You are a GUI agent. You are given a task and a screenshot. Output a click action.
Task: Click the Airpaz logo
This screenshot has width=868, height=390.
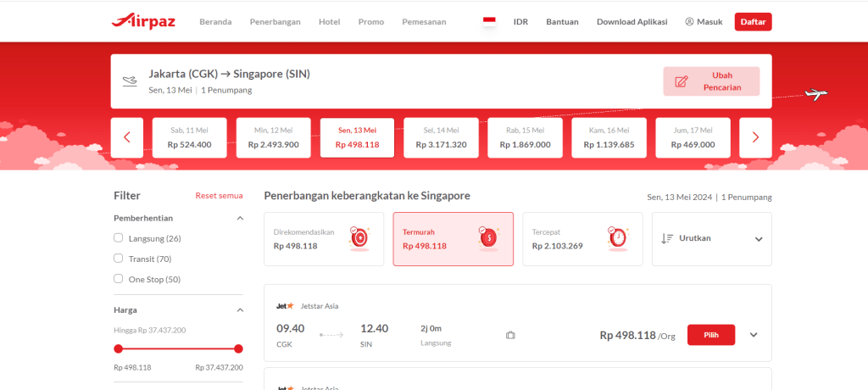tap(142, 21)
